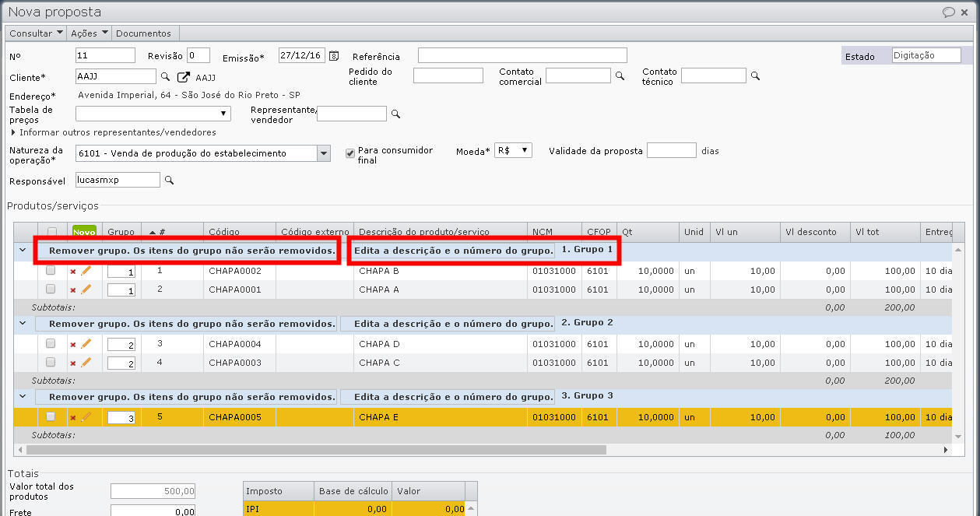
Task: Check the select-all checkbox in grid header
Action: [x=51, y=231]
